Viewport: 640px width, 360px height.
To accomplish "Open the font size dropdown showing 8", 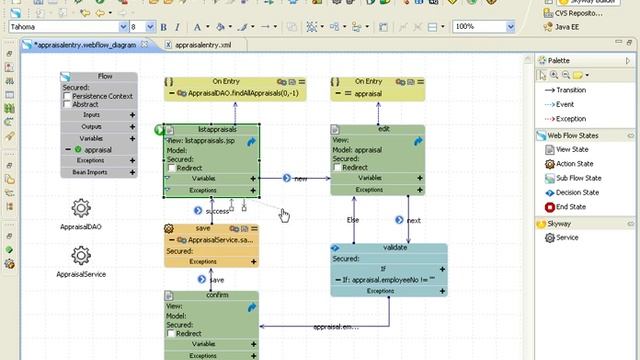I will click(150, 27).
